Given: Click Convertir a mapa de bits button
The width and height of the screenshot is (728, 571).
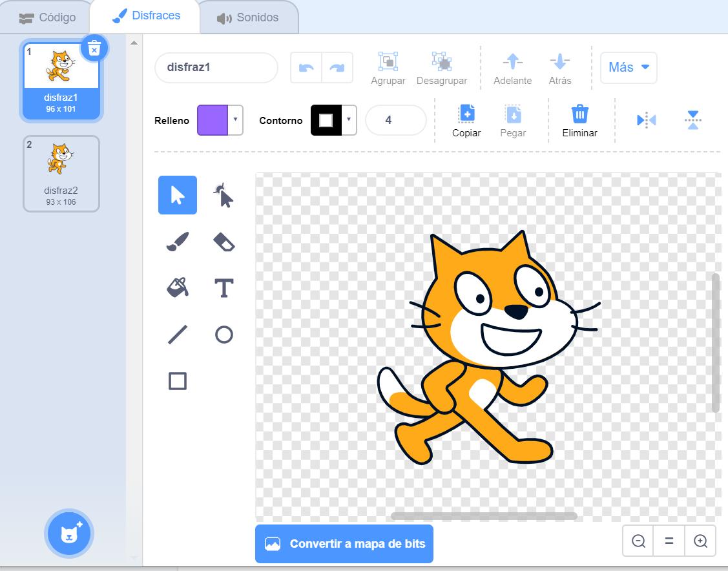Looking at the screenshot, I should tap(344, 544).
